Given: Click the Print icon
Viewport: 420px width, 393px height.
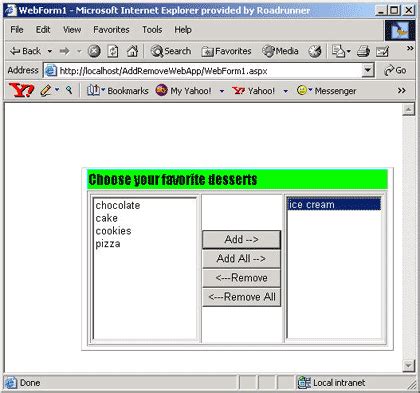Looking at the screenshot, I should coord(363,51).
